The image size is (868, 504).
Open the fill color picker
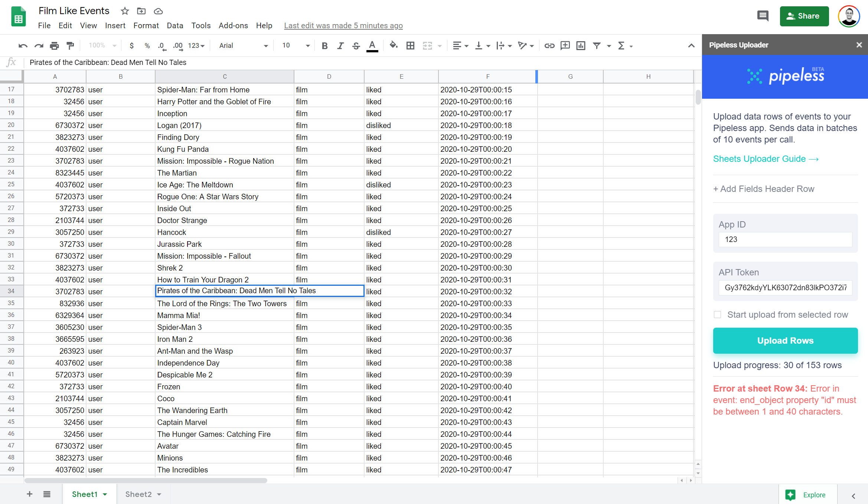[x=393, y=46]
